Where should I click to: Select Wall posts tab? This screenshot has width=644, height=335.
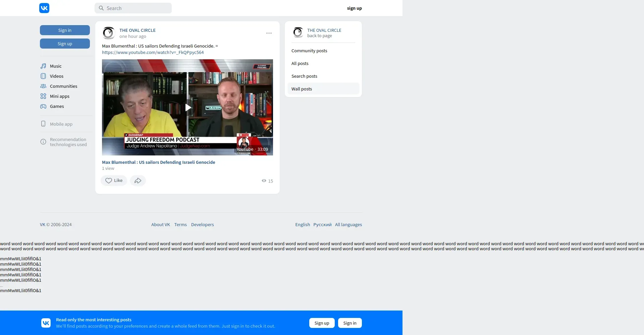coord(323,89)
